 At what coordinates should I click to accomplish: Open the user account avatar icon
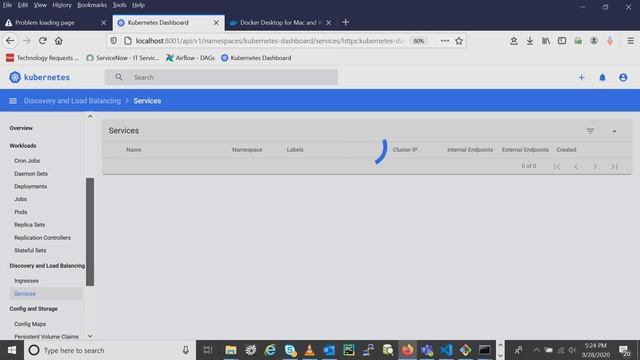tap(623, 77)
